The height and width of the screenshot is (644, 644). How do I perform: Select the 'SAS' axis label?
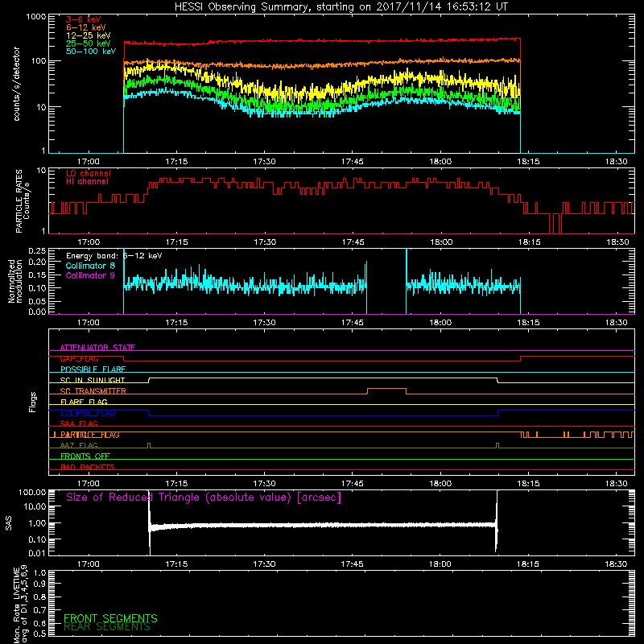pyautogui.click(x=9, y=523)
